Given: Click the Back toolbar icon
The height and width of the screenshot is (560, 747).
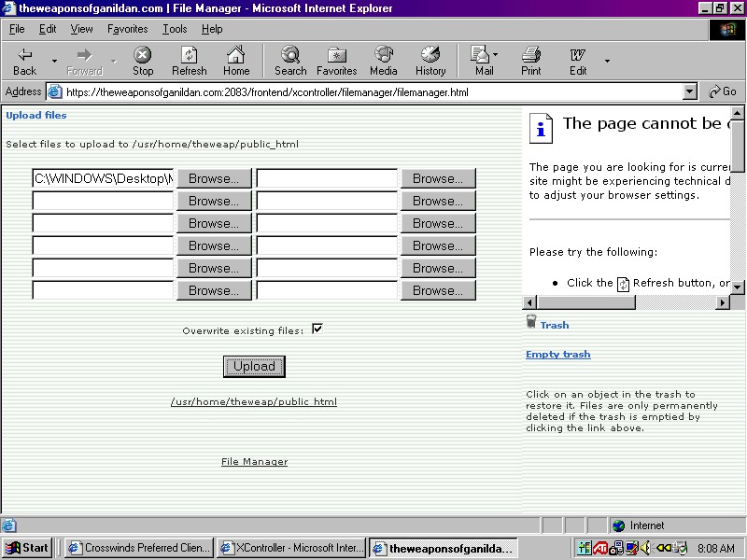Looking at the screenshot, I should 25,62.
